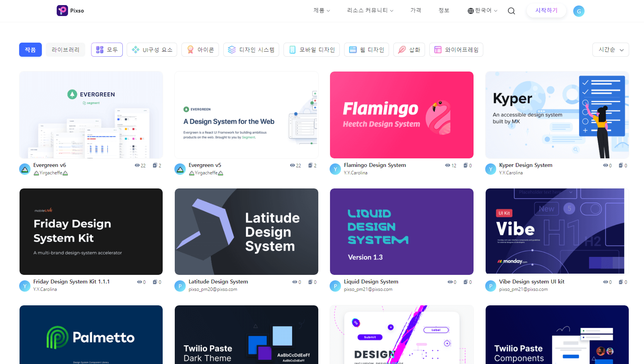Open the Twilio Paste Components thumbnail

557,335
